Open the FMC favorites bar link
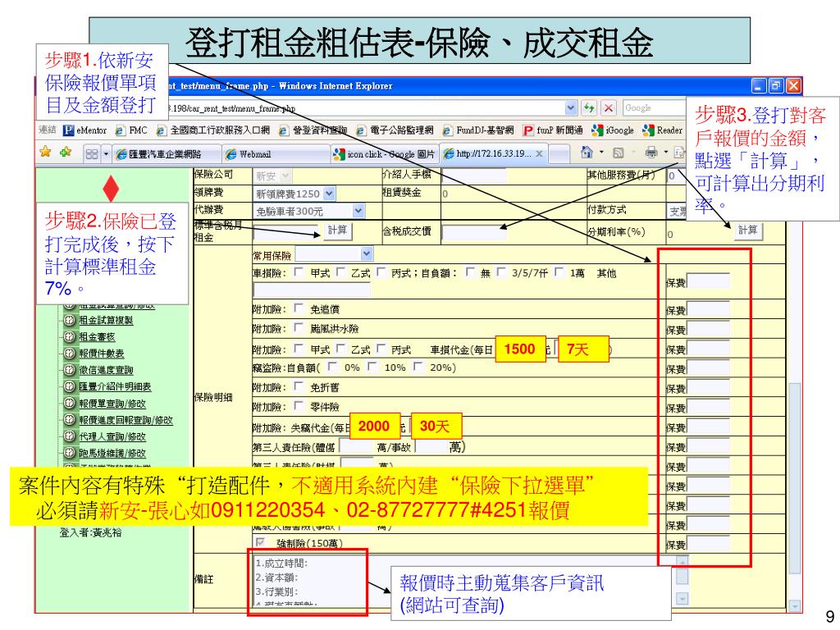Viewport: 840px width, 630px height. (131, 130)
